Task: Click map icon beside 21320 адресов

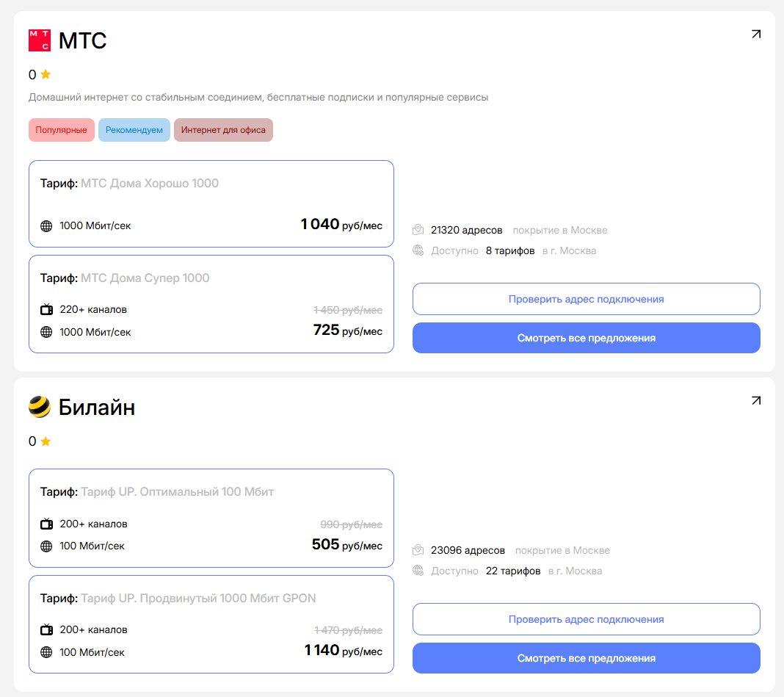Action: click(418, 230)
